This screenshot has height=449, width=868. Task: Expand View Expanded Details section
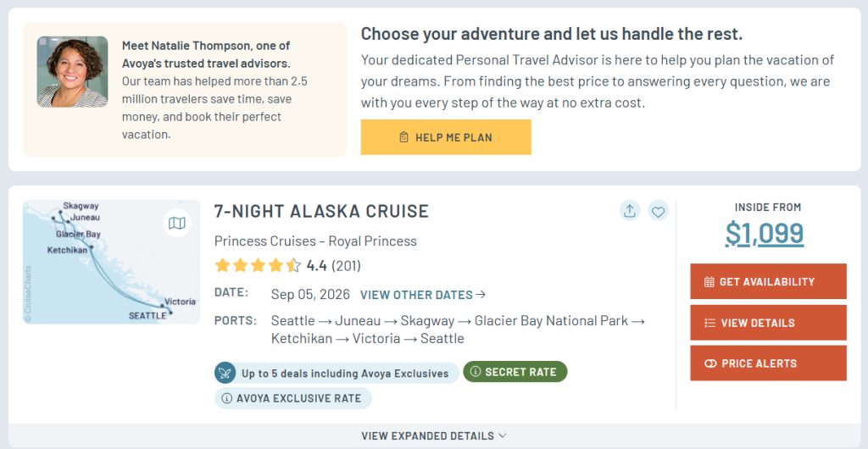click(x=434, y=435)
